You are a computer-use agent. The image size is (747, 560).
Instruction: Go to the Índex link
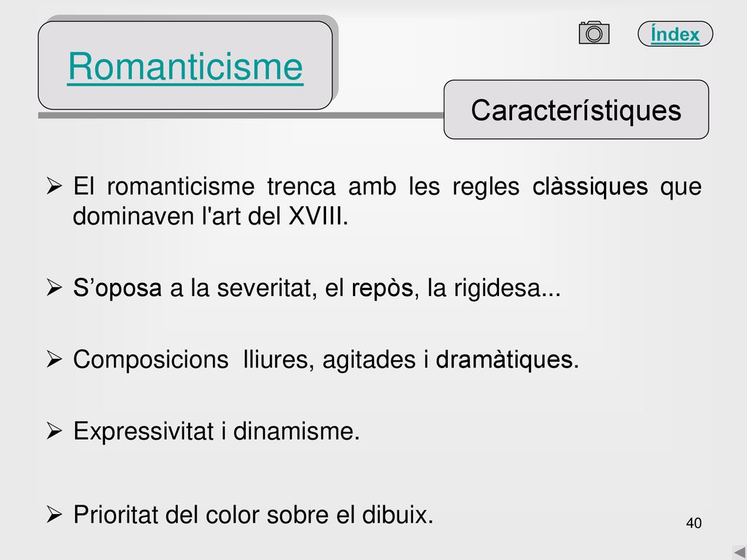[x=675, y=34]
